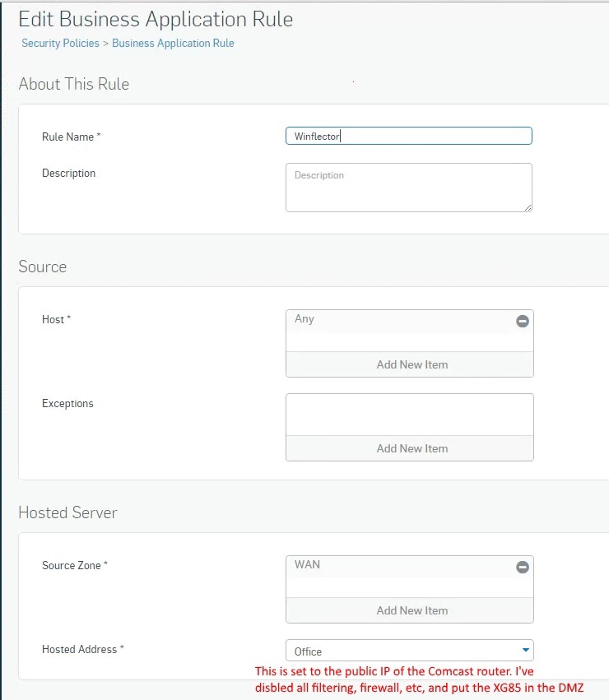The image size is (609, 700).
Task: Select the Any entry in Host box
Action: [x=304, y=319]
